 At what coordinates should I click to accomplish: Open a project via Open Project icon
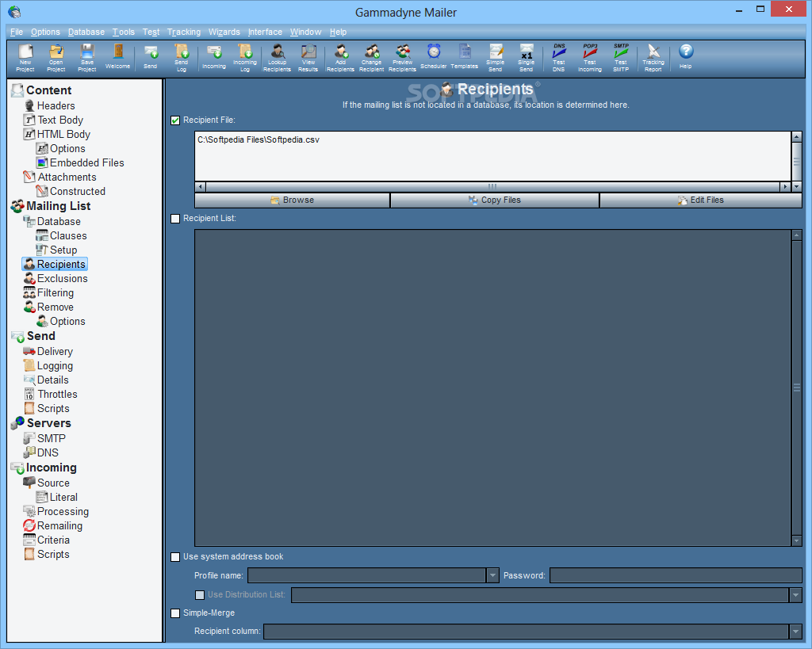point(56,57)
